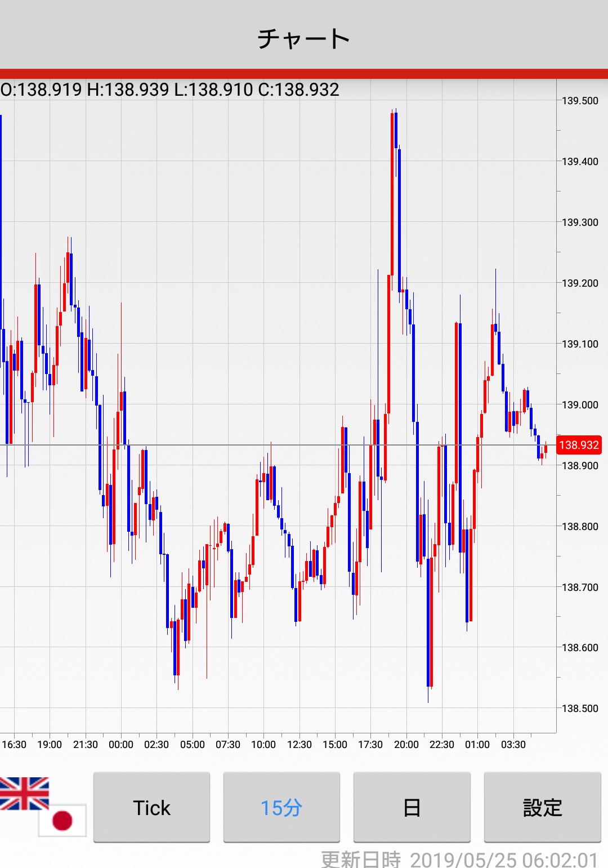Viewport: 608px width, 868px height.
Task: Select the 20:00 time axis label
Action: pos(406,745)
